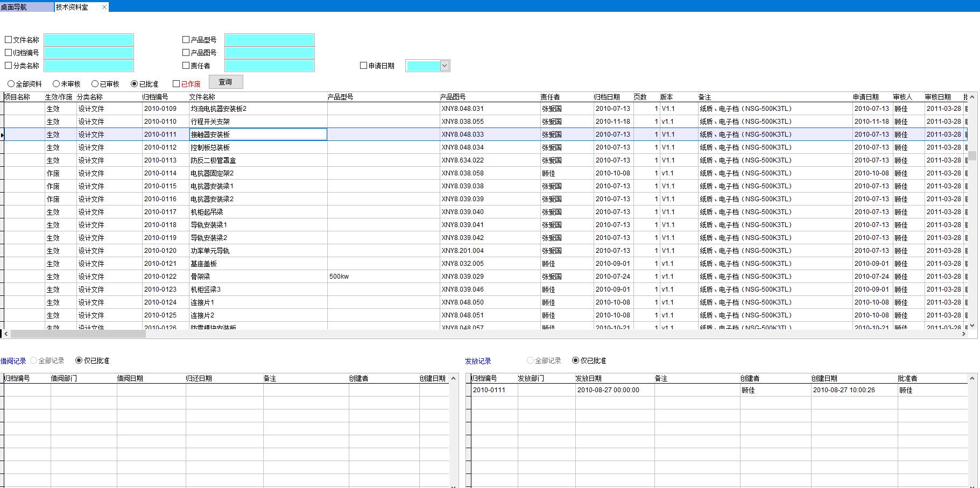Tick the 产品图号 checkbox
The image size is (980, 488).
click(186, 52)
